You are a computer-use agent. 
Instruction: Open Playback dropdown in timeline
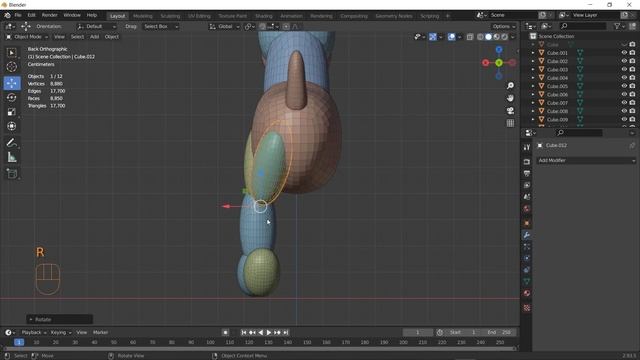tap(33, 332)
